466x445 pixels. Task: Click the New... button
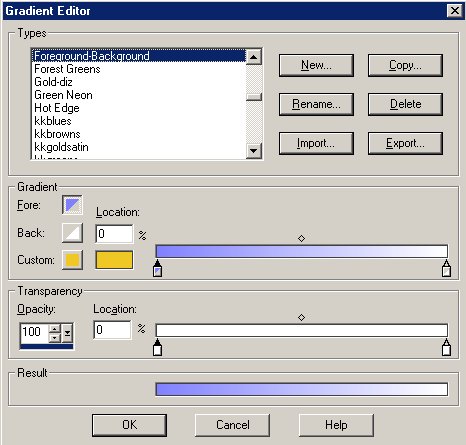point(316,65)
